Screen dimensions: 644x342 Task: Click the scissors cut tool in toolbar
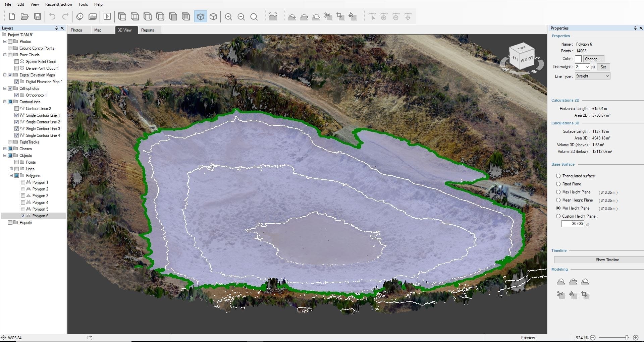[328, 17]
